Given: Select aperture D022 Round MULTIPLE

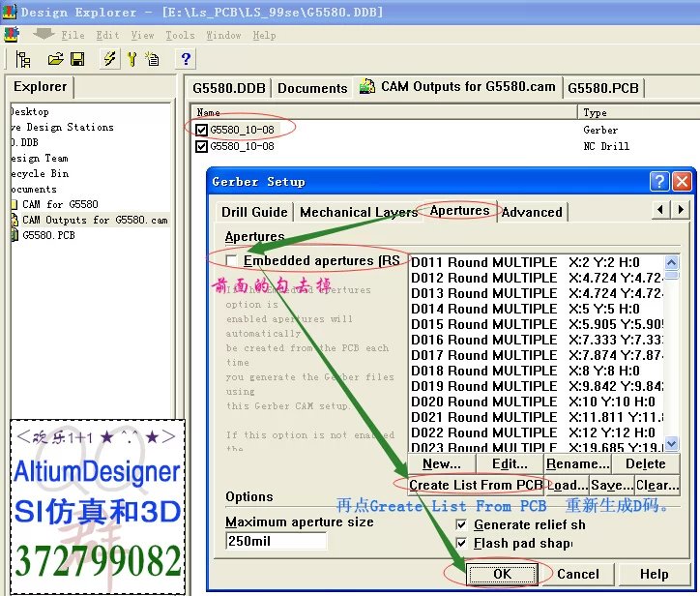Looking at the screenshot, I should (536, 432).
